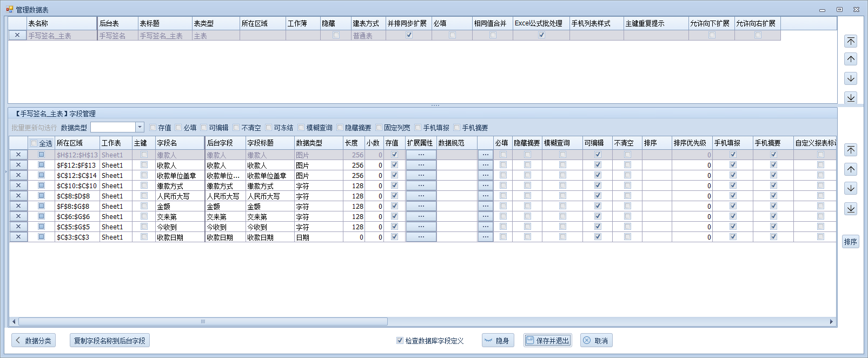Click the 复制字段名称到后台字段 button
The width and height of the screenshot is (868, 358).
pos(110,341)
